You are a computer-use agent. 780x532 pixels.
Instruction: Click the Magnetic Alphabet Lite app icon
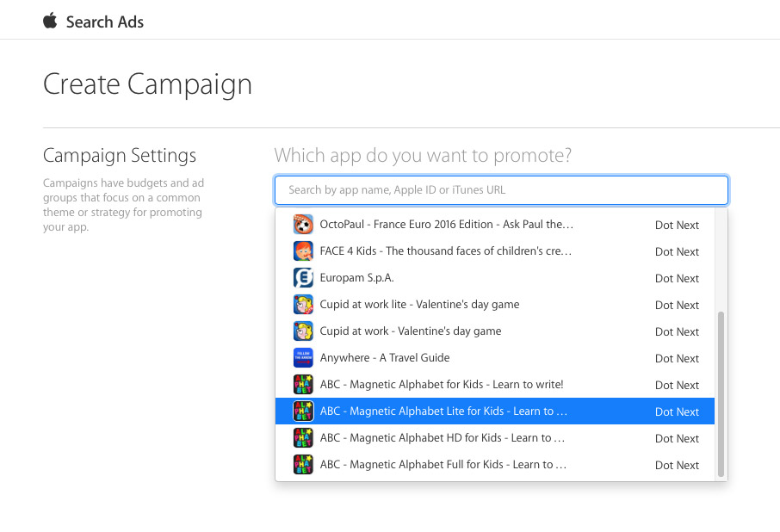coord(303,411)
